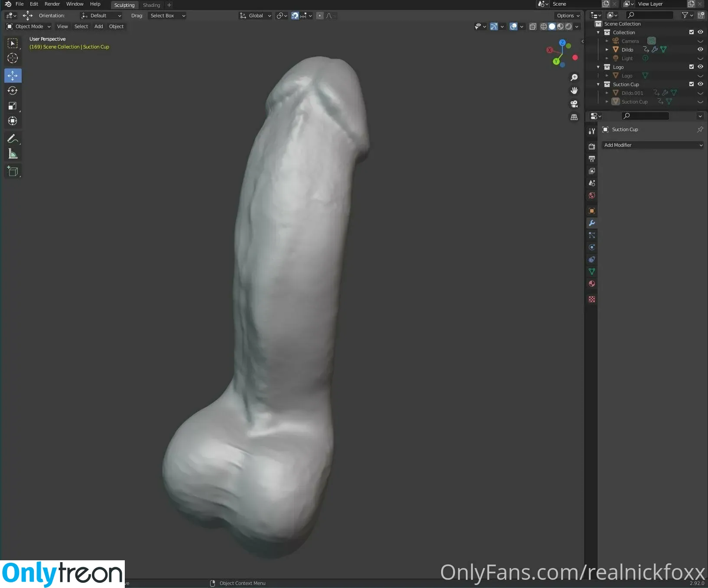
Task: Switch to the Shading workspace tab
Action: click(151, 5)
